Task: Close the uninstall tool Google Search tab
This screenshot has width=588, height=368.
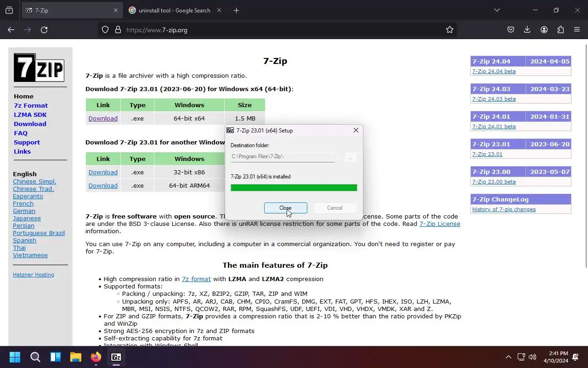Action: (219, 10)
